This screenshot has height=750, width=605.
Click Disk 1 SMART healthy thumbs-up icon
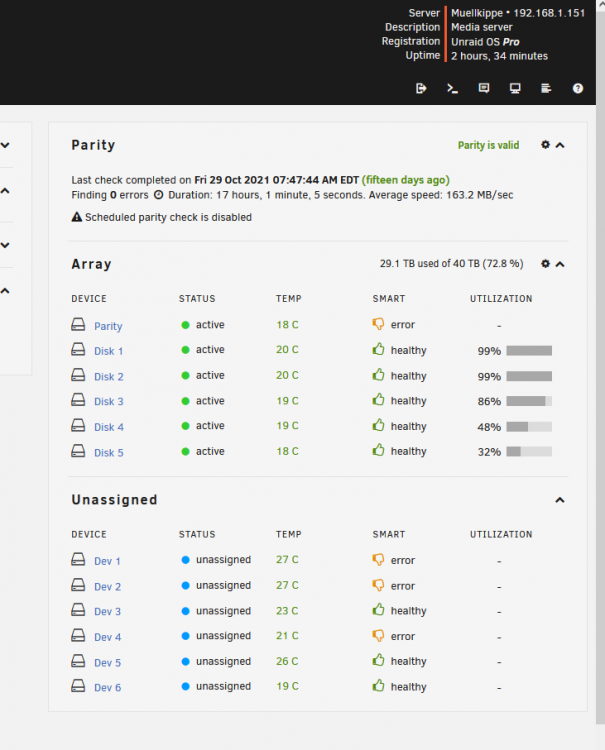coord(378,349)
